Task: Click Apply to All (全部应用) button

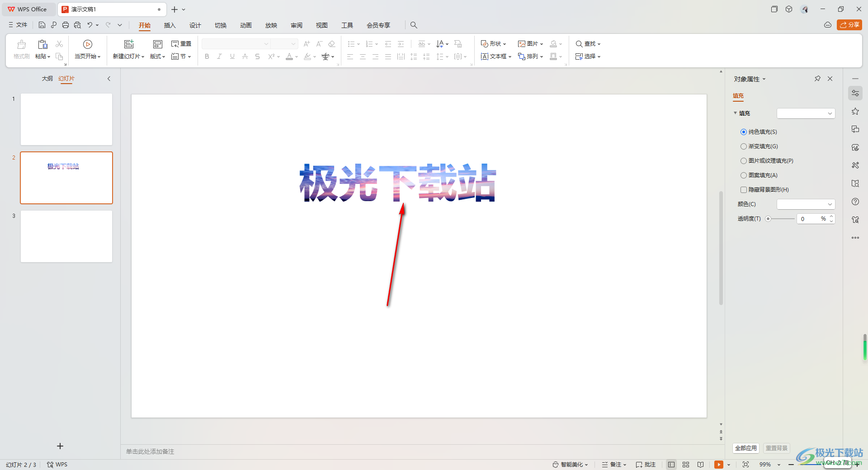Action: pyautogui.click(x=746, y=448)
